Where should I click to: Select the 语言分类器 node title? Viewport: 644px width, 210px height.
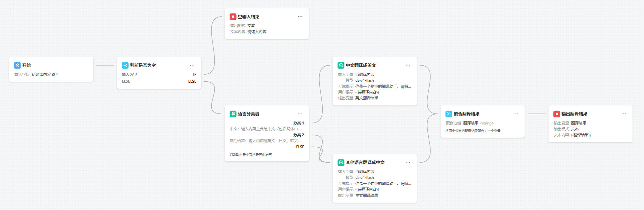click(x=248, y=114)
